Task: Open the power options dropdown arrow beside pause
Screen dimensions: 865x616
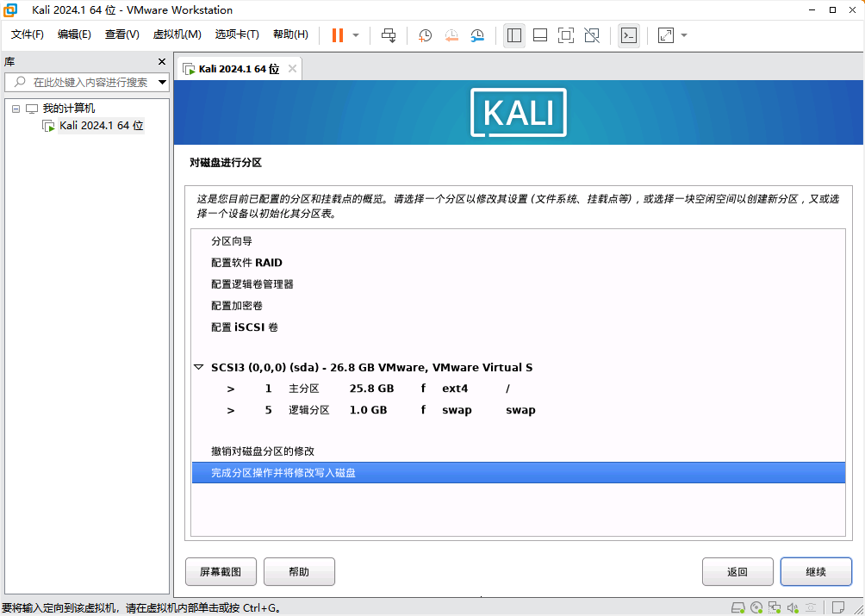Action: click(356, 35)
